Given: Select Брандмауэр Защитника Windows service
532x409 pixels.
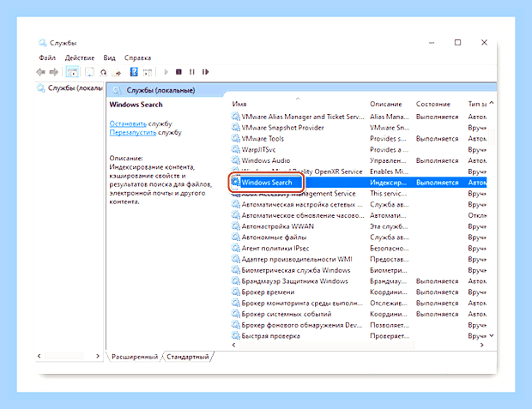Looking at the screenshot, I should point(294,281).
